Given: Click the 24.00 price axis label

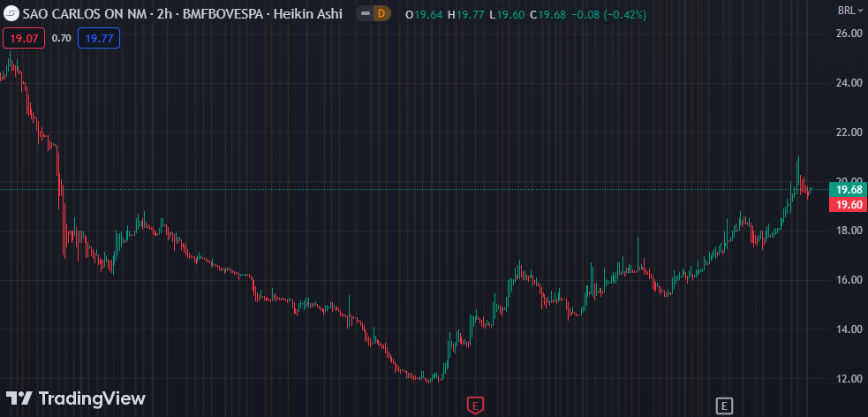Looking at the screenshot, I should [x=849, y=83].
